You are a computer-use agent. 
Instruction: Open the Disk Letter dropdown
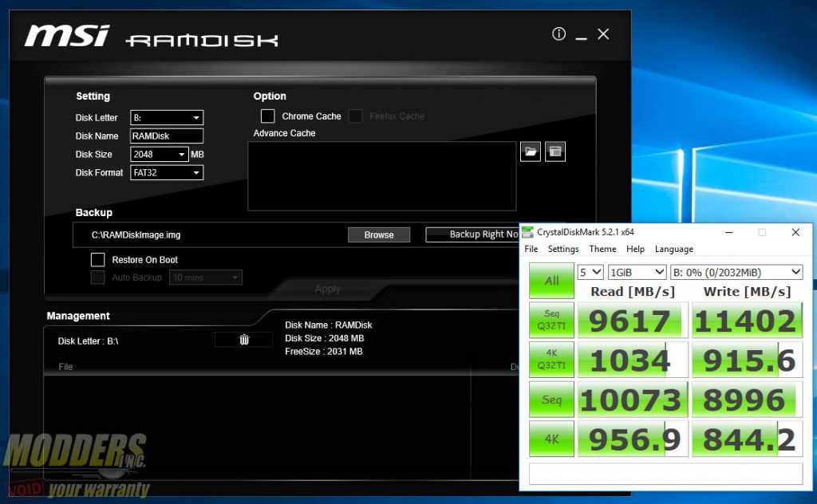click(167, 118)
